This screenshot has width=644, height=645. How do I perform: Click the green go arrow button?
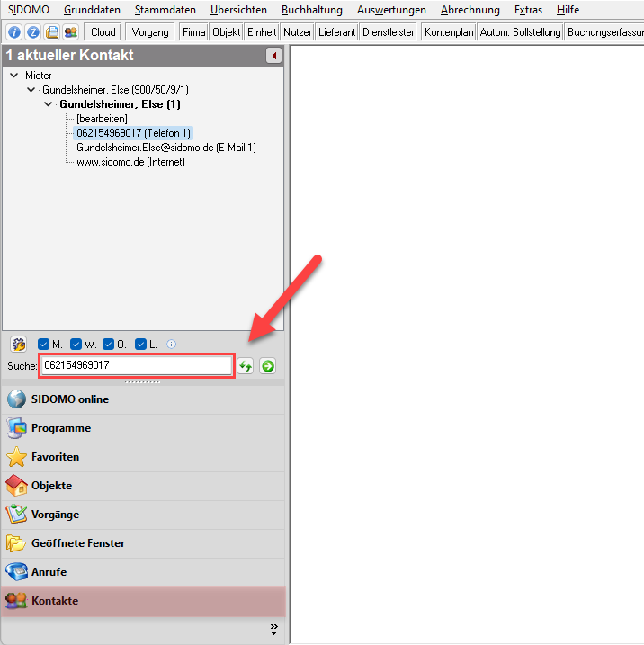(x=268, y=366)
